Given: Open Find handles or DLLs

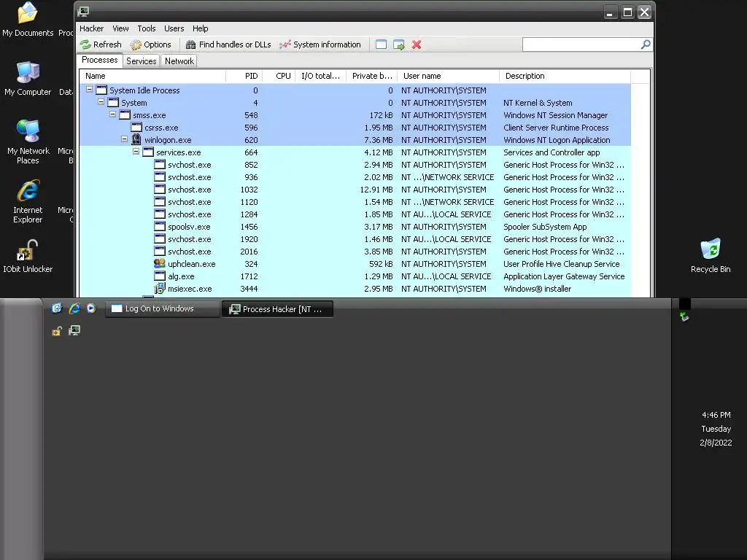Looking at the screenshot, I should [x=228, y=44].
